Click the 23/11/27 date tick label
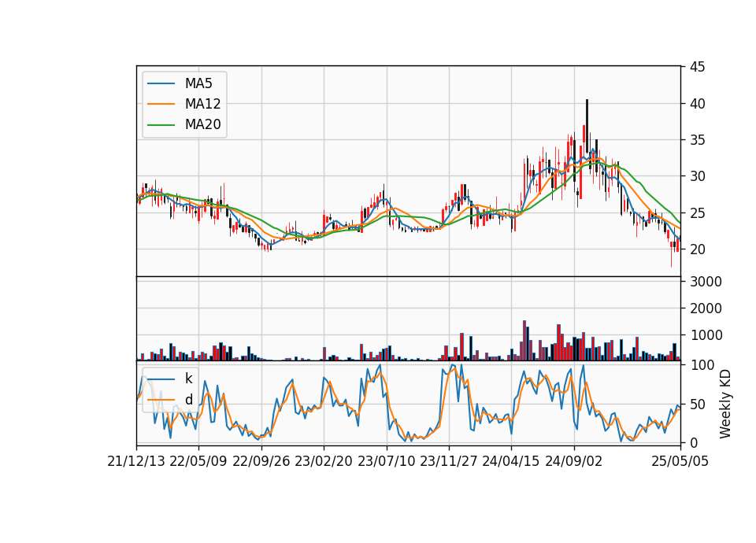 point(449,461)
